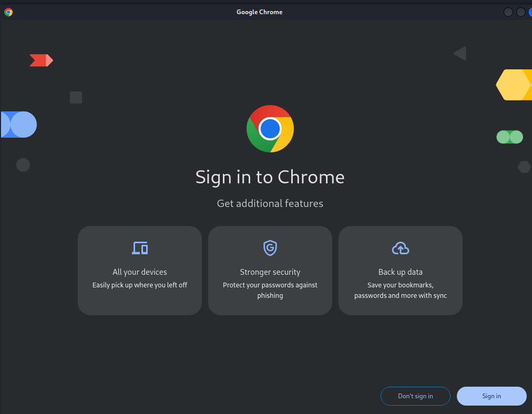Choose Don't sign in

point(415,396)
